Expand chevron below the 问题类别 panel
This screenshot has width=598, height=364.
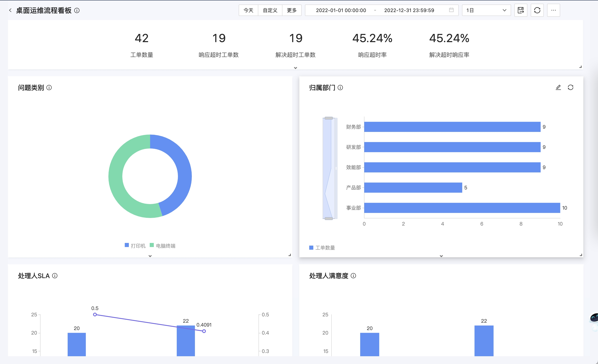tap(150, 256)
